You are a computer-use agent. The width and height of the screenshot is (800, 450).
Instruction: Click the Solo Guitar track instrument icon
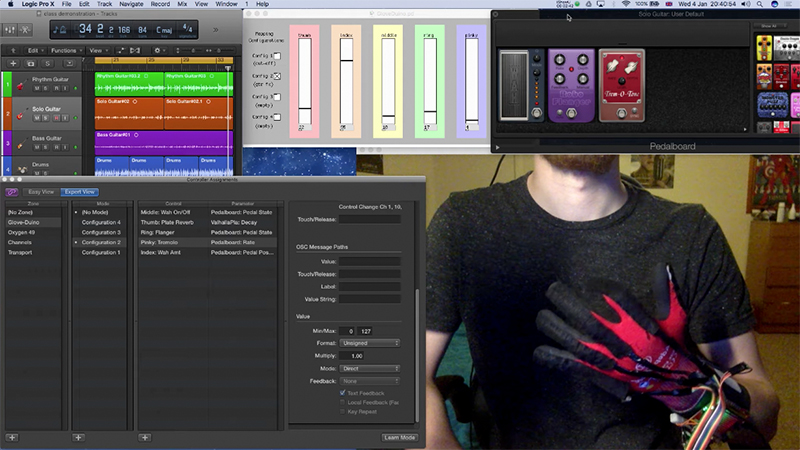coord(20,114)
